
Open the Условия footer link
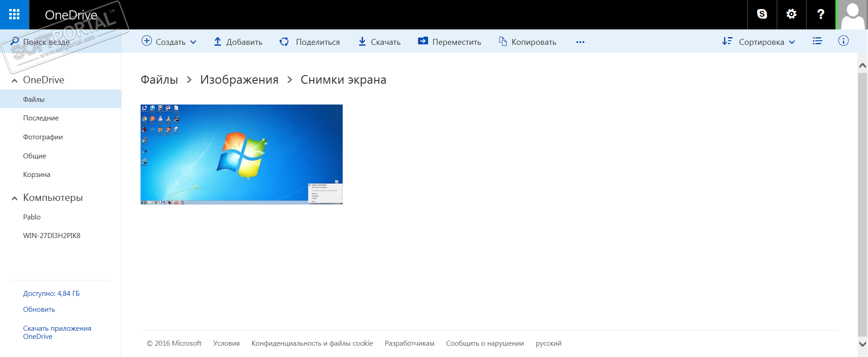pos(226,343)
